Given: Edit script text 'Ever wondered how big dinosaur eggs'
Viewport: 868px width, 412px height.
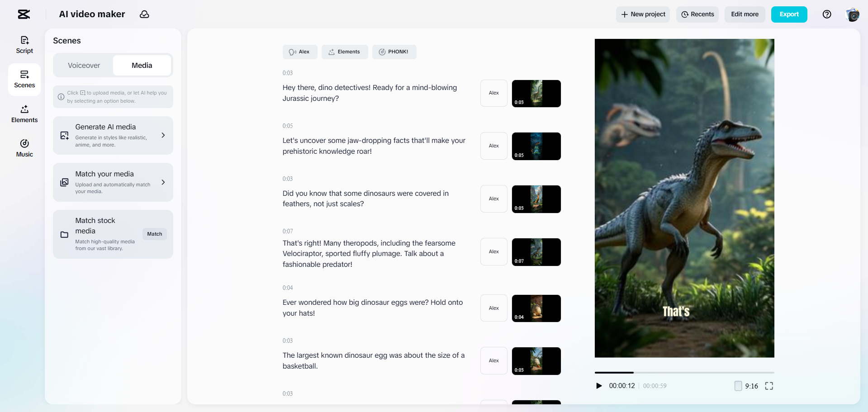Looking at the screenshot, I should tap(373, 308).
